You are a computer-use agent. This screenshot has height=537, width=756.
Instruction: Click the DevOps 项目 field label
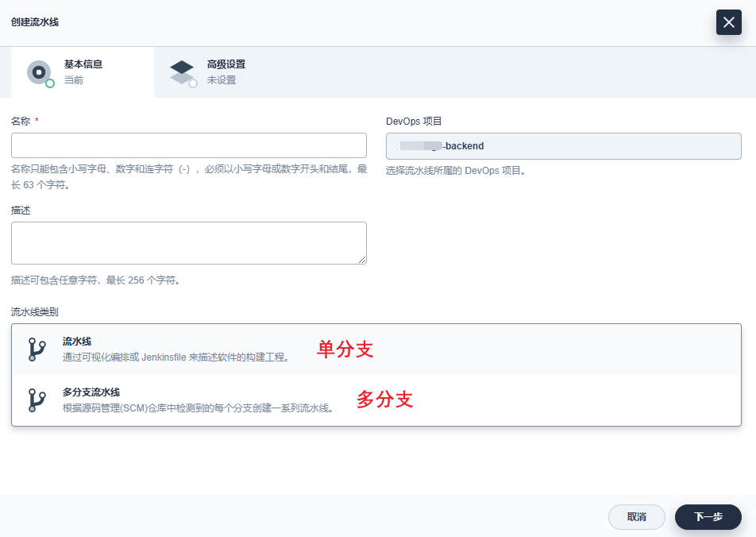point(414,121)
